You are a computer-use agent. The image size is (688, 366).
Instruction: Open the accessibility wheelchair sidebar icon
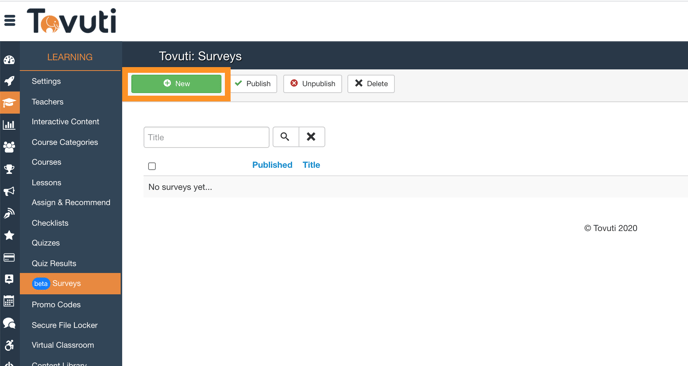click(x=9, y=345)
